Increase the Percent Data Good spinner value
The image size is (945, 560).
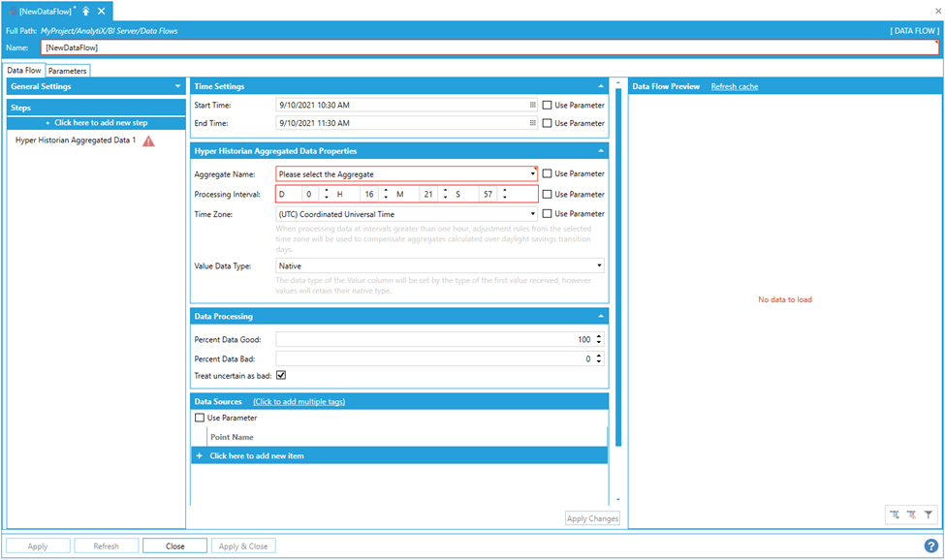[x=599, y=336]
